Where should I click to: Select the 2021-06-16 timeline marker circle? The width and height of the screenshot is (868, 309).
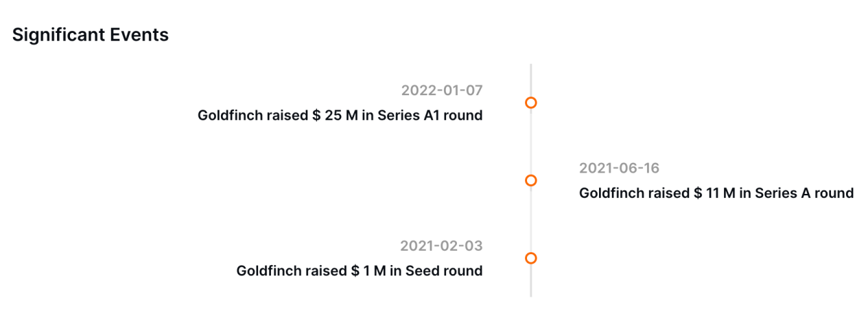pos(530,180)
